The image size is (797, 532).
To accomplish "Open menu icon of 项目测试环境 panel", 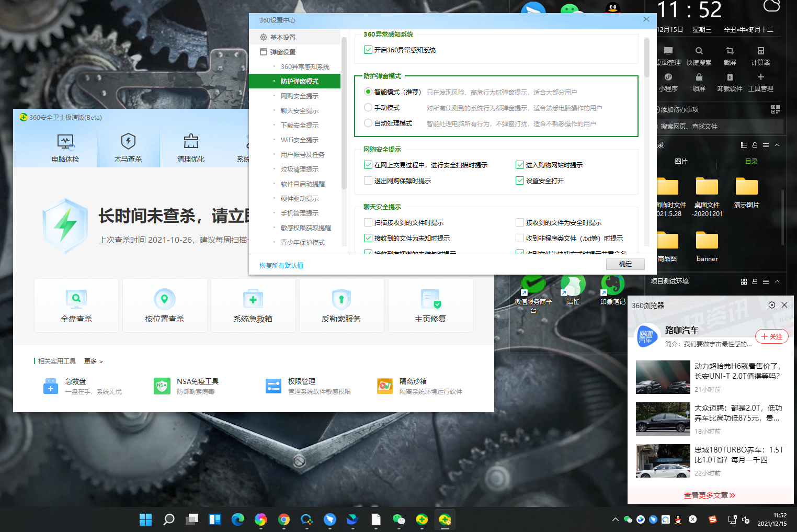I will (x=766, y=281).
